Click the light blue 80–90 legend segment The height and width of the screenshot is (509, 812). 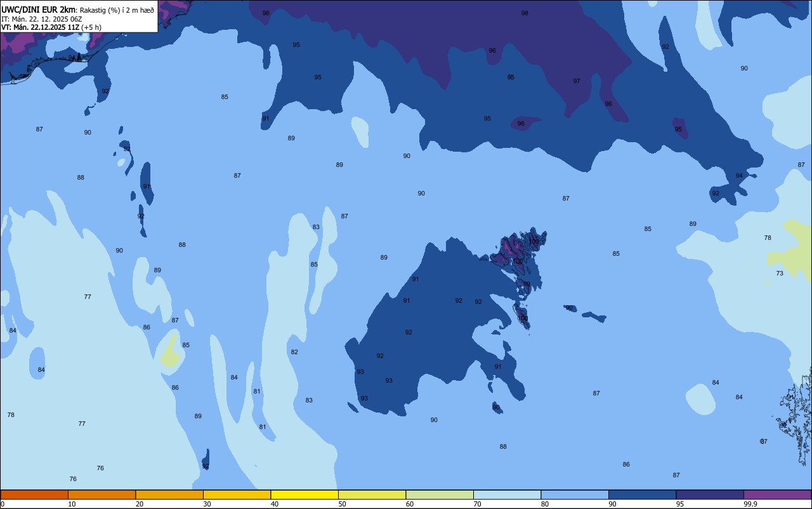[575, 494]
